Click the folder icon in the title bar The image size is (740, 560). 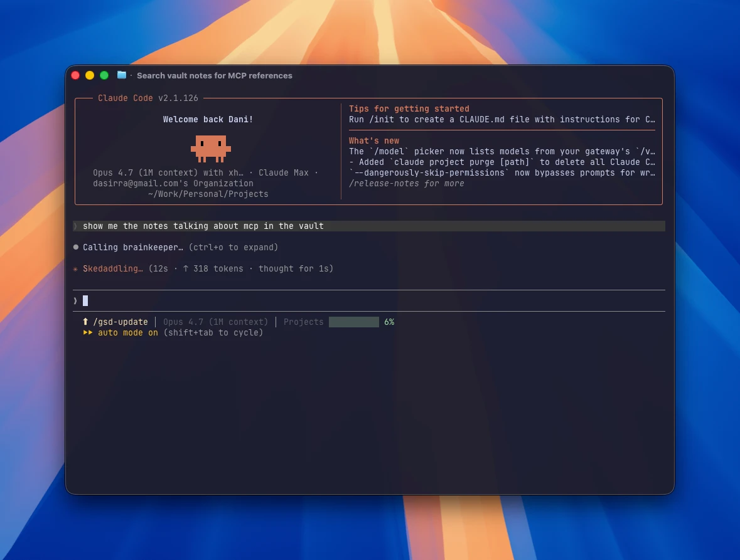coord(122,75)
